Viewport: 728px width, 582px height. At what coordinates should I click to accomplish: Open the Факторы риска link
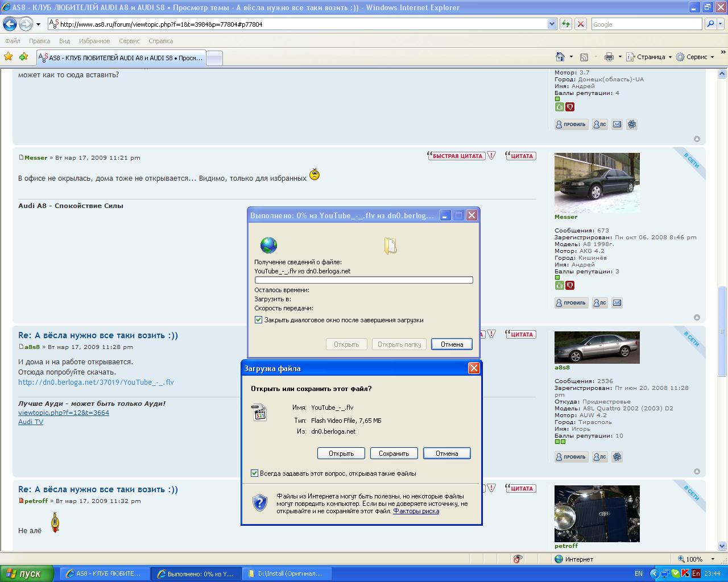tap(416, 511)
